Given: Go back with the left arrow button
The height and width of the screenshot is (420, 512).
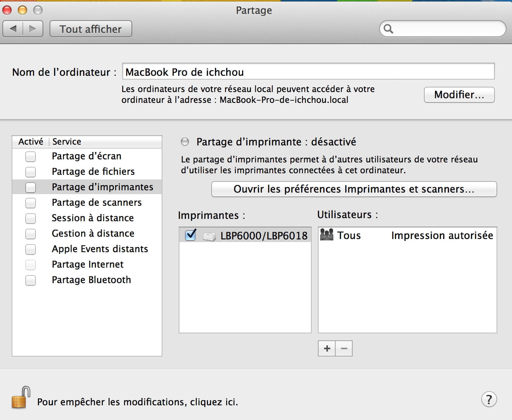Looking at the screenshot, I should pos(13,29).
